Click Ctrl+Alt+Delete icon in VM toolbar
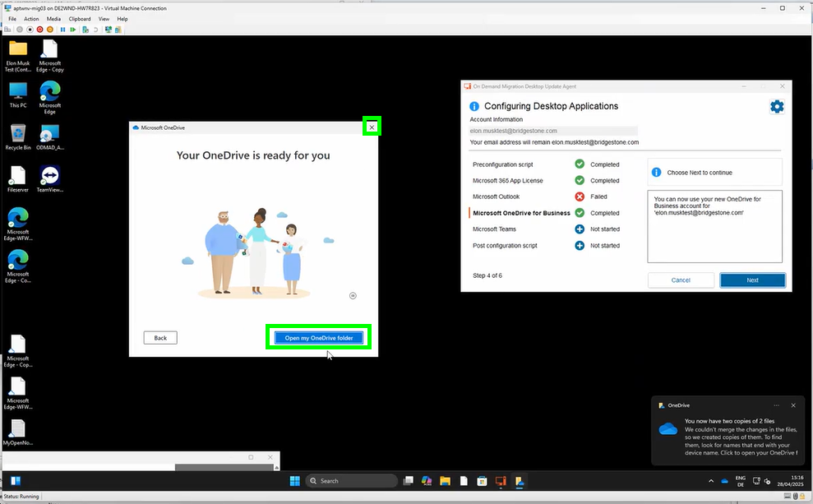 [7, 30]
